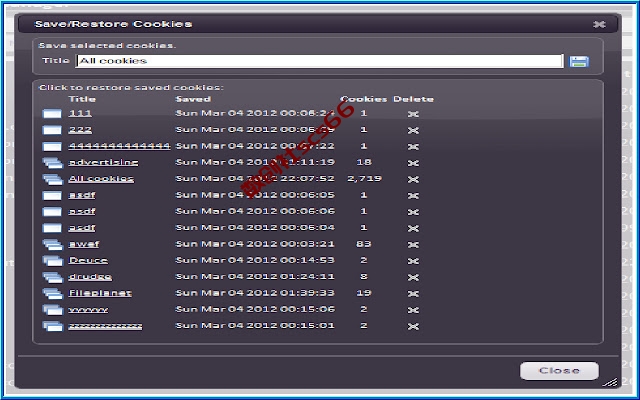Restore the All cookies link in list
The image size is (640, 400).
[101, 179]
